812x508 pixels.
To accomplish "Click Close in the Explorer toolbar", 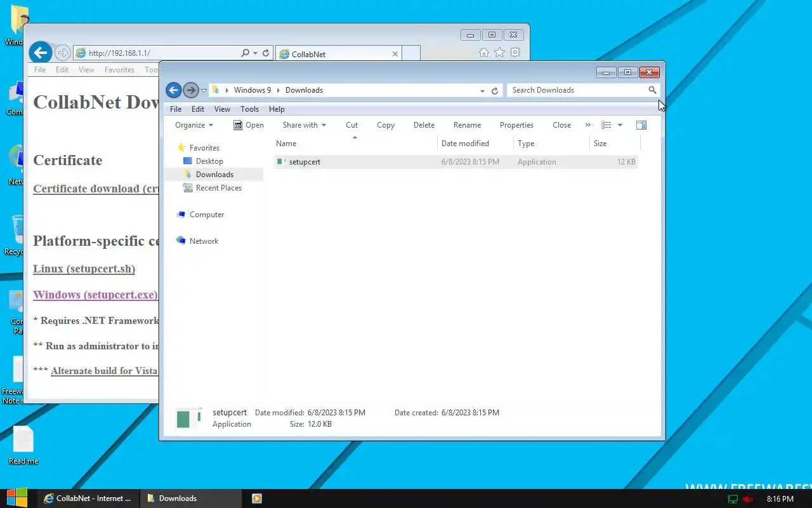I will (561, 125).
